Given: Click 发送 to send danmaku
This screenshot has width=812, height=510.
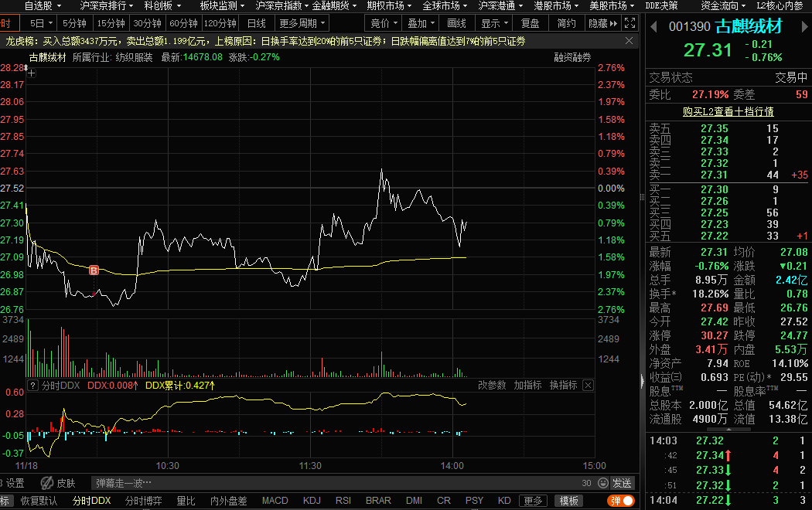Looking at the screenshot, I should [x=622, y=483].
